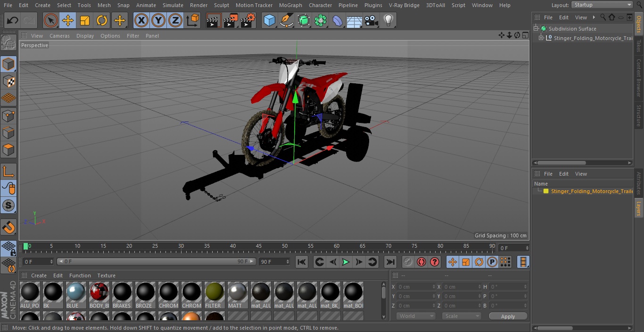644x332 pixels.
Task: Activate the Move tool
Action: click(x=68, y=20)
